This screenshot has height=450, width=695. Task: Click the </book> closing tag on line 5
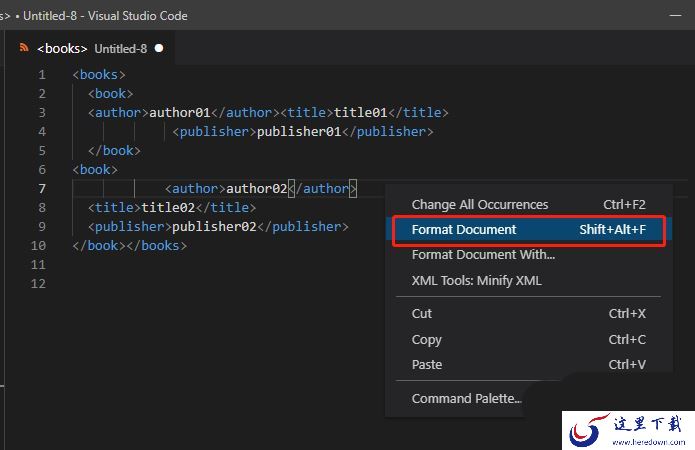coord(114,151)
